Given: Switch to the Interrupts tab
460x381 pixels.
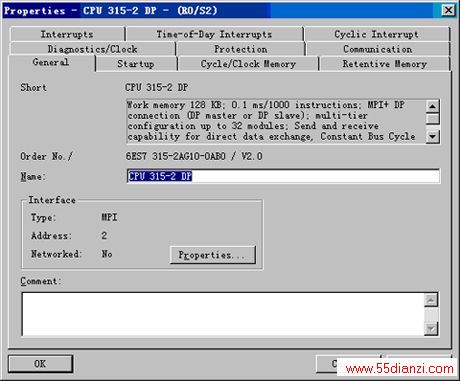Looking at the screenshot, I should coord(67,34).
